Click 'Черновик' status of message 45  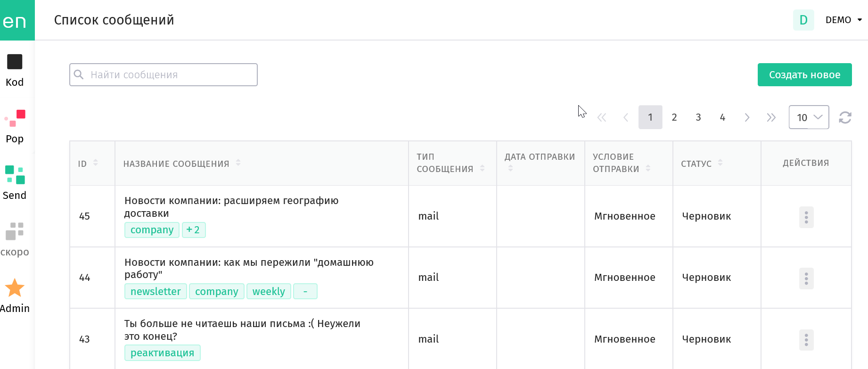[x=706, y=216]
